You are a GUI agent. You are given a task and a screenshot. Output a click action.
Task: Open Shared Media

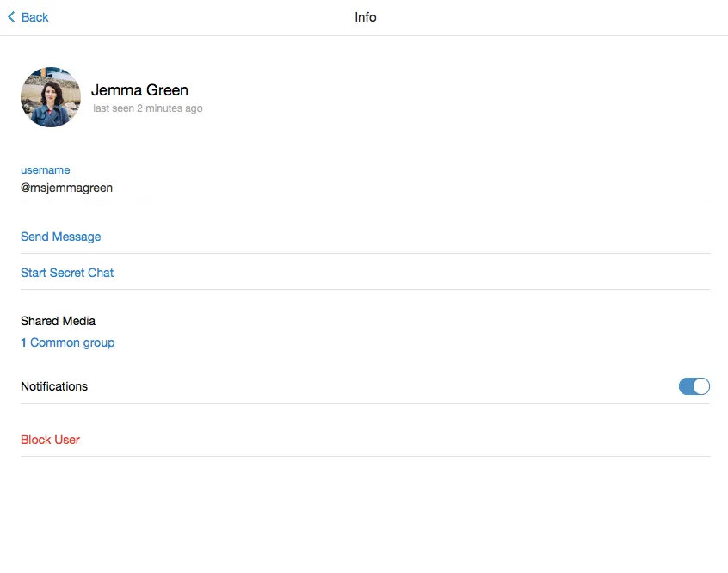58,321
